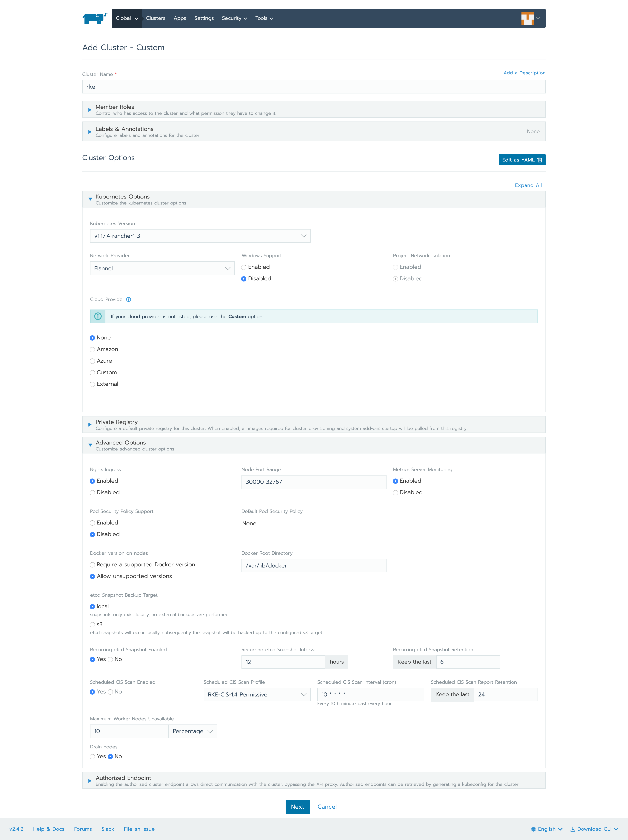Viewport: 628px width, 840px height.
Task: Click the info icon in cloud provider banner
Action: (x=98, y=316)
